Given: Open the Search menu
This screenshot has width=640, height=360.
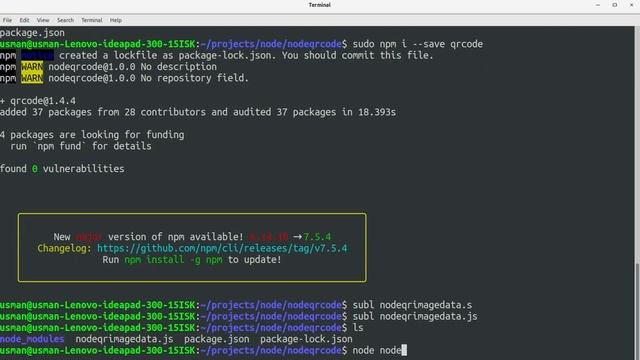Looking at the screenshot, I should click(x=65, y=20).
